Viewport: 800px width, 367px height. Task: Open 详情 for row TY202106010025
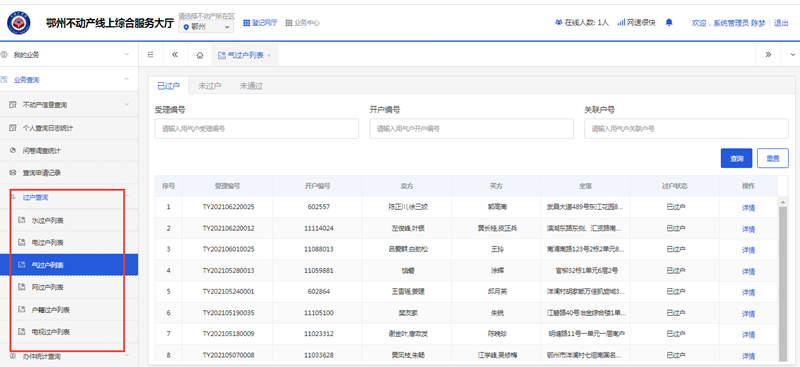748,250
